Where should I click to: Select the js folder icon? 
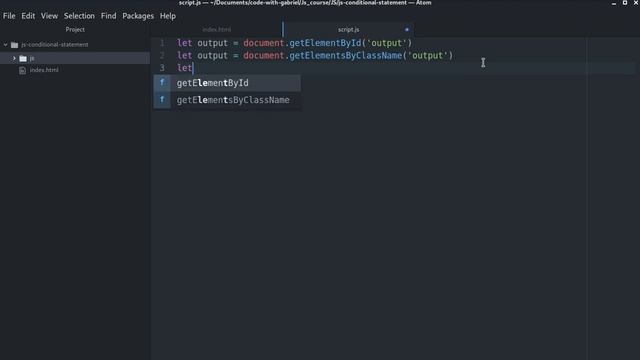pos(23,59)
